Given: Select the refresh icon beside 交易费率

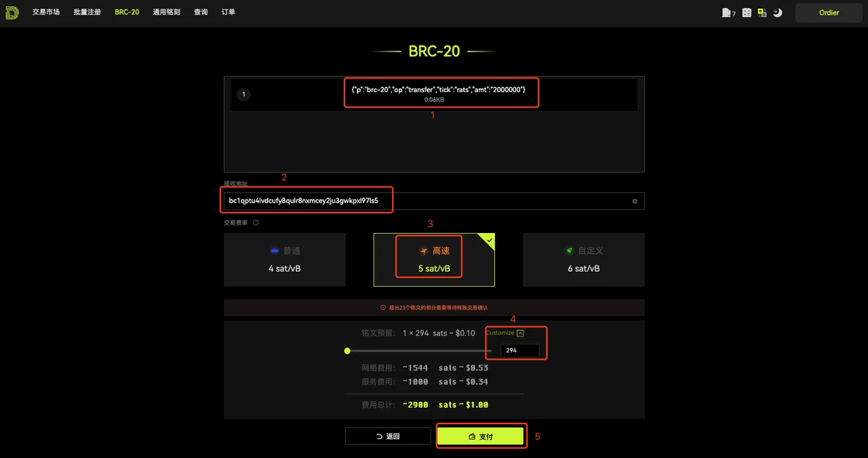Looking at the screenshot, I should pyautogui.click(x=256, y=222).
